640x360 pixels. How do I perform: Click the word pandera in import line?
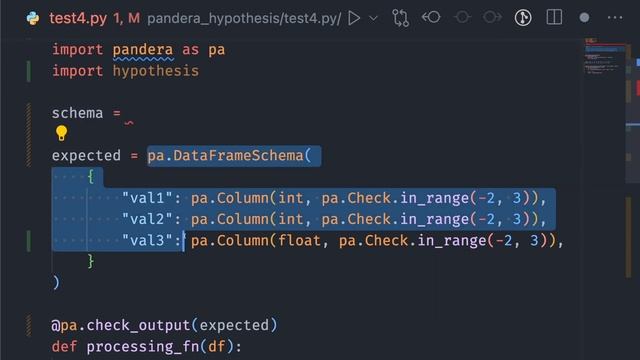click(143, 50)
